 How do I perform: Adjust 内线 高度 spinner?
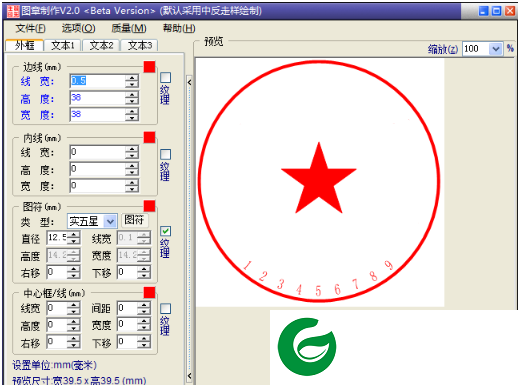[x=132, y=169]
